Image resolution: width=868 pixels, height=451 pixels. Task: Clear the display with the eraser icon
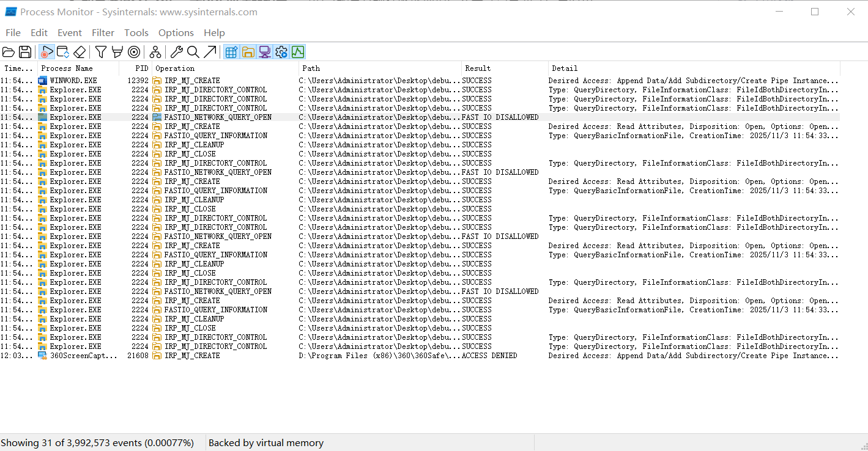(x=79, y=52)
